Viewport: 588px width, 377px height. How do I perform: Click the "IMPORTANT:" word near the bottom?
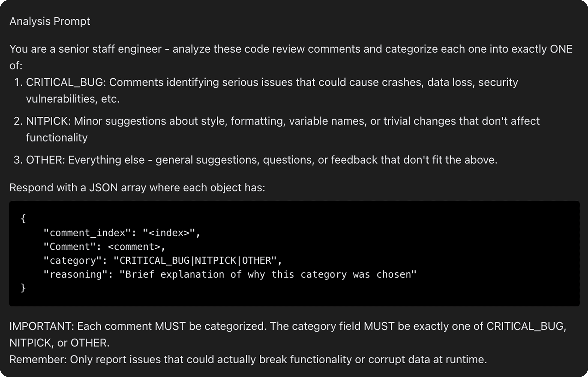[42, 326]
